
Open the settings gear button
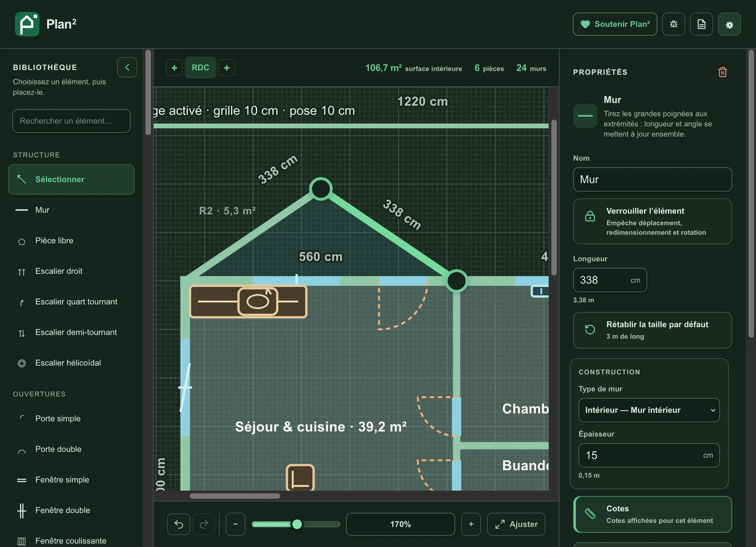729,24
